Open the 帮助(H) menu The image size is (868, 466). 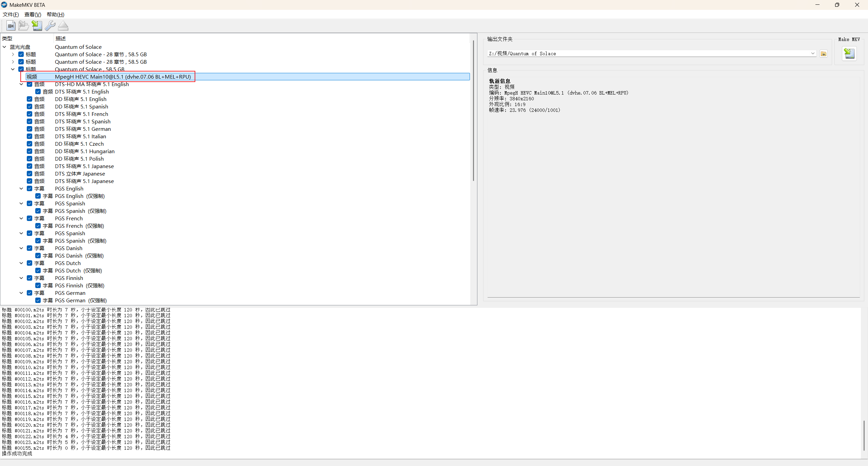55,14
